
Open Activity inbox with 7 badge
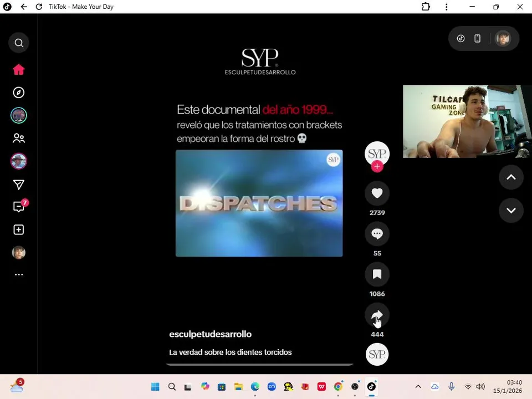(x=20, y=206)
